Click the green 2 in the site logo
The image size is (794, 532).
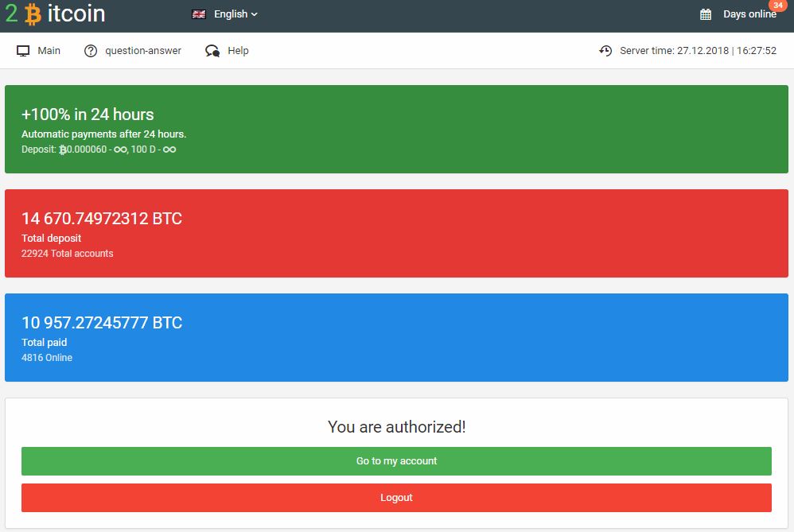(12, 14)
